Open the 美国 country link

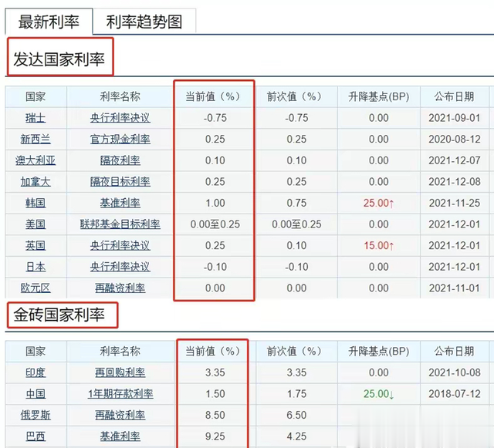(36, 224)
